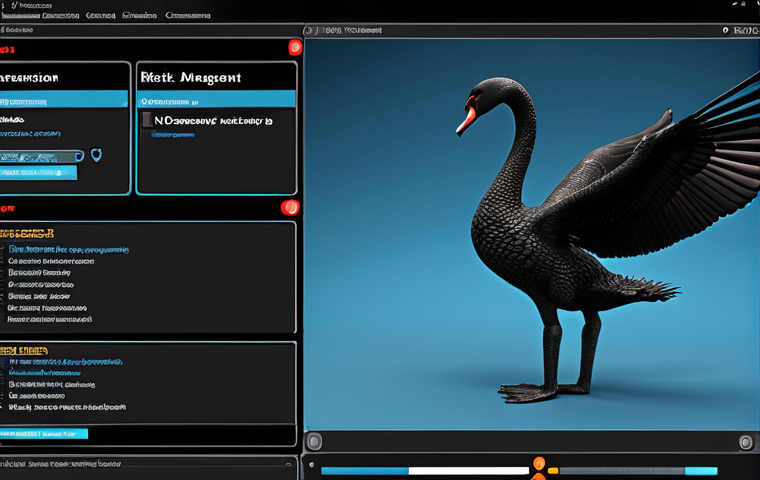The image size is (760, 480).
Task: Expand the chevron at the bottom status bar's end
Action: click(288, 464)
